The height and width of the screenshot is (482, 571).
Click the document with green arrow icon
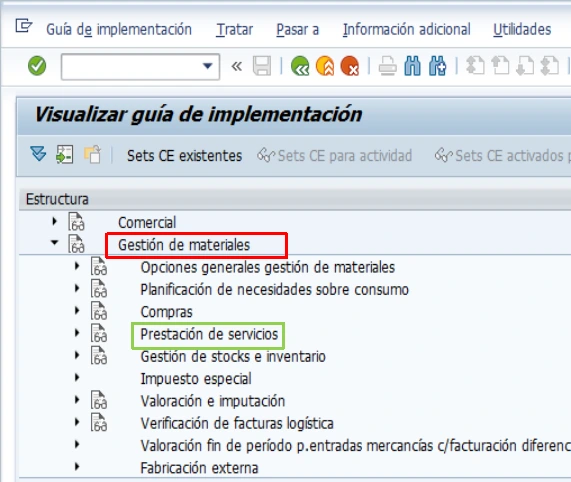[64, 154]
